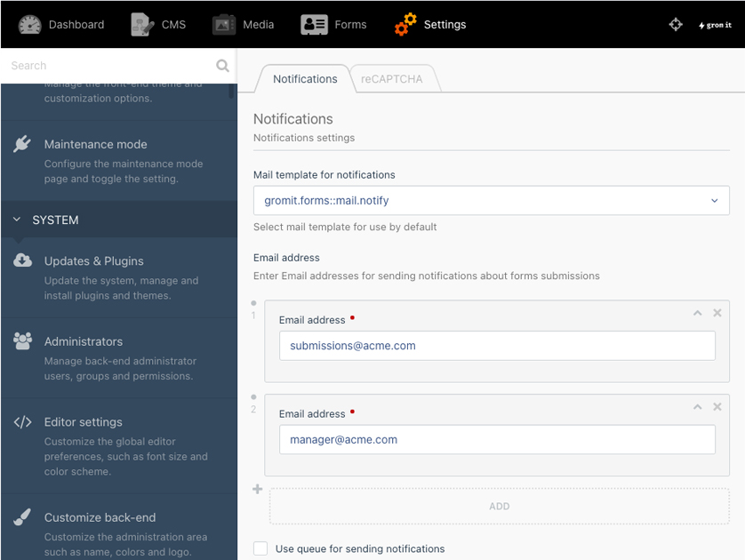Screen dimensions: 745x560
Task: Click the Administrators group icon
Action: [22, 340]
